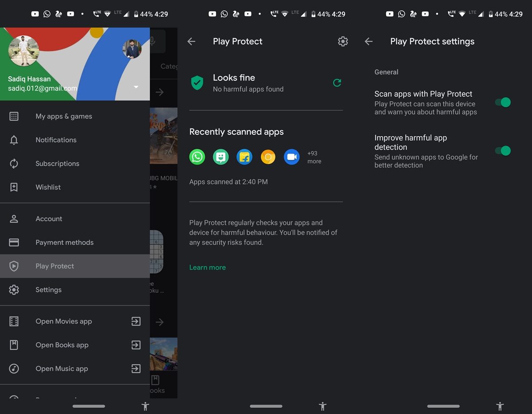
Task: Tap the Payment methods card icon
Action: point(14,242)
